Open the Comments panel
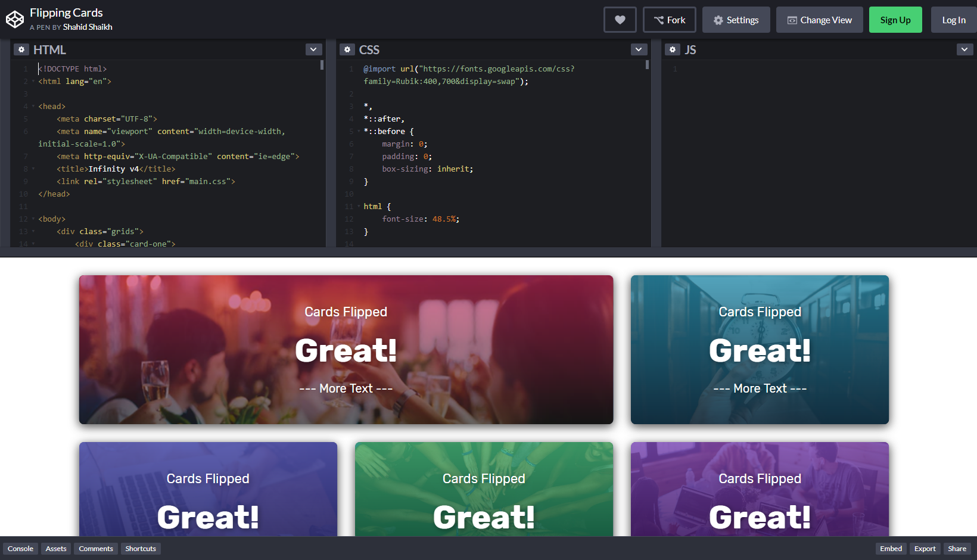Image resolution: width=977 pixels, height=560 pixels. (96, 549)
